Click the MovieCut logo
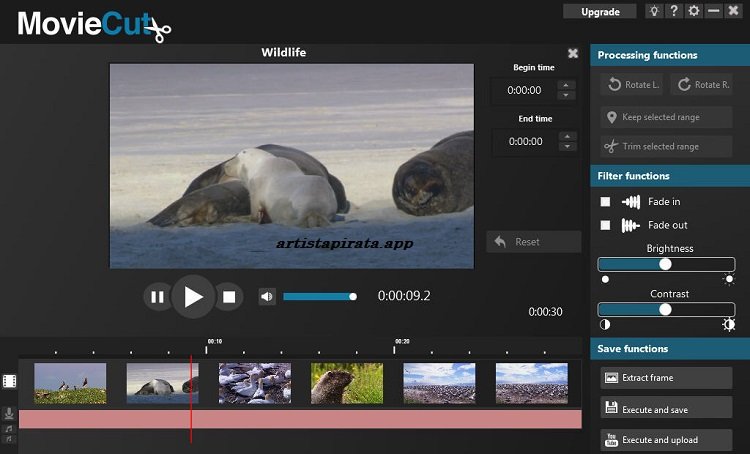 [x=94, y=25]
